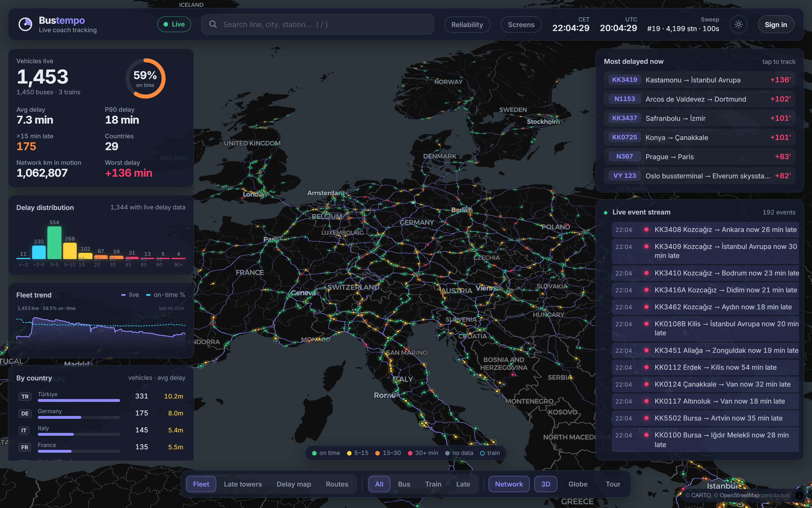Image resolution: width=812 pixels, height=508 pixels.
Task: Filter vehicles to All
Action: [x=379, y=484]
